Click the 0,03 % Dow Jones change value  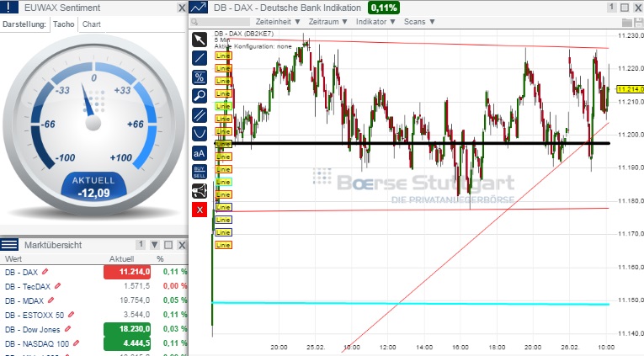pyautogui.click(x=175, y=329)
